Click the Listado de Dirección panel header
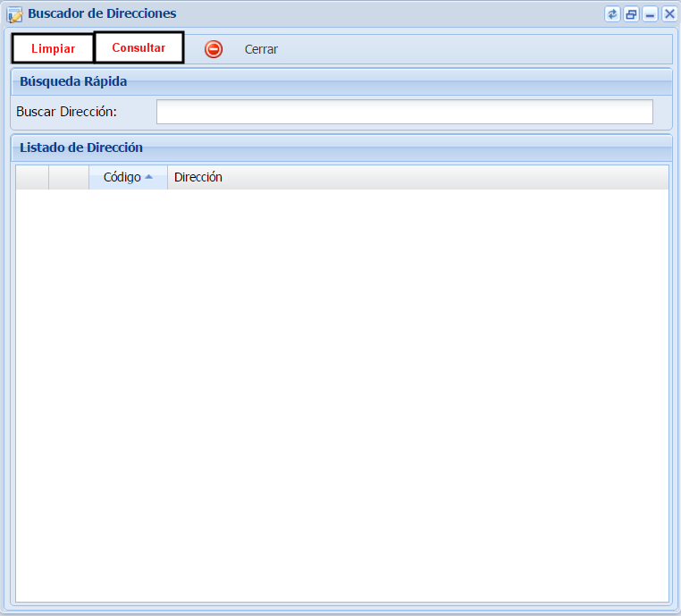This screenshot has height=616, width=681. (81, 148)
